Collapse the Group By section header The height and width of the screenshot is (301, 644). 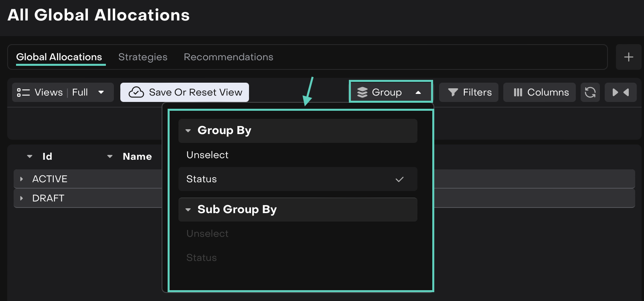click(x=188, y=131)
